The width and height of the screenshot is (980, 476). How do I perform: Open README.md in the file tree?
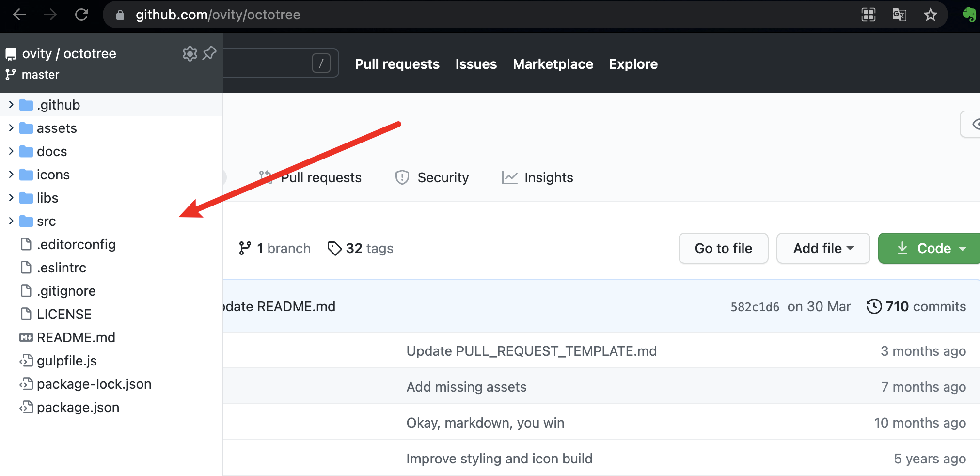pos(76,337)
